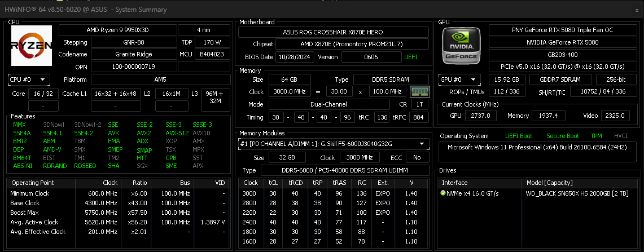Click the PNY GeForce RTX 5080 field
The height and width of the screenshot is (252, 644).
tap(563, 30)
